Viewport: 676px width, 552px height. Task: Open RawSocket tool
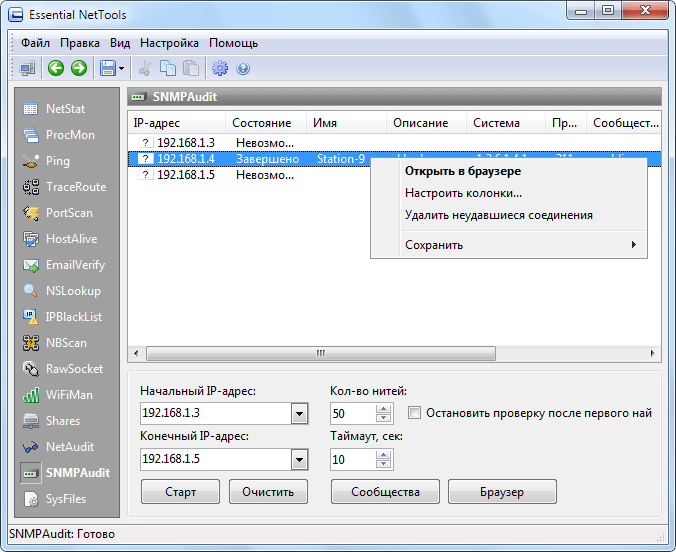65,369
